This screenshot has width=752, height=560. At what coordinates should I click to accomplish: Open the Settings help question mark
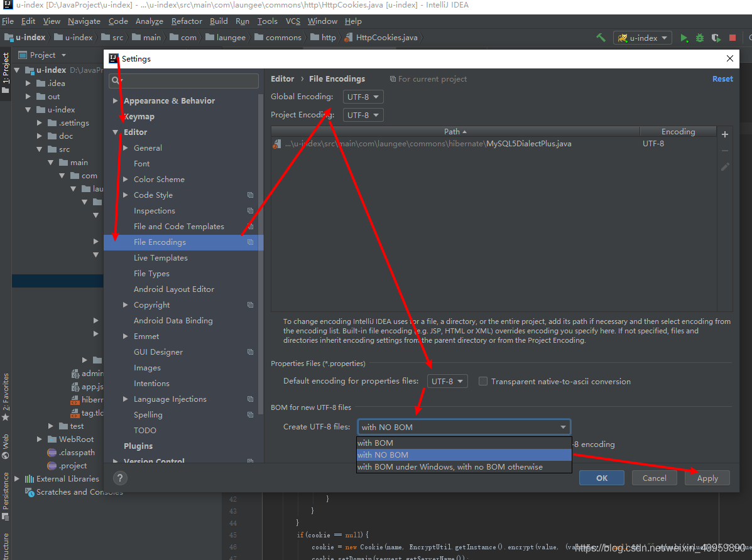pos(120,478)
